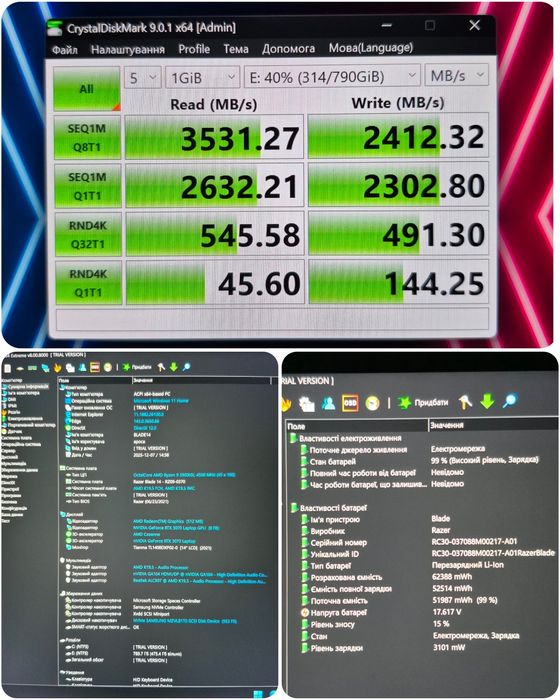Run the All benchmark in CrystalDiskMark
Image resolution: width=560 pixels, height=700 pixels.
pos(87,88)
